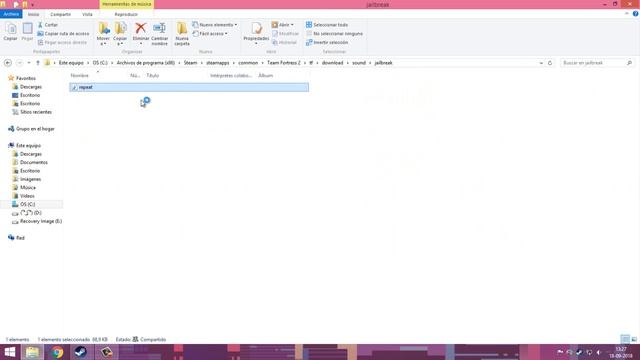Screen dimensions: 640x360
Task: Click common in the address breadcrumb
Action: 248,63
